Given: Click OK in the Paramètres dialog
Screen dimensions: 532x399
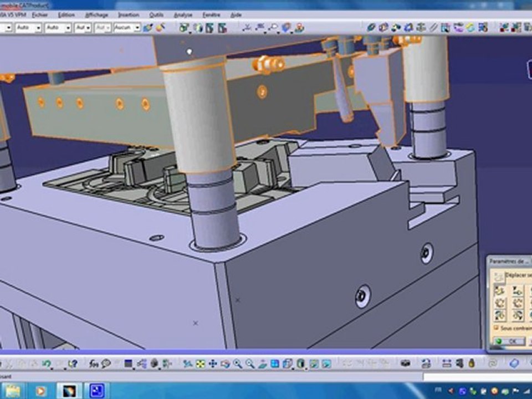Looking at the screenshot, I should tap(510, 341).
